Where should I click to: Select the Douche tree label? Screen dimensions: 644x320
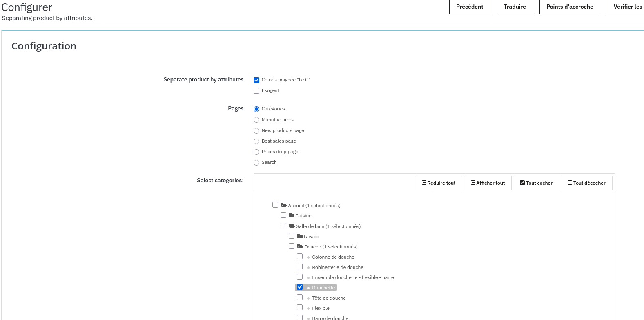click(x=331, y=247)
